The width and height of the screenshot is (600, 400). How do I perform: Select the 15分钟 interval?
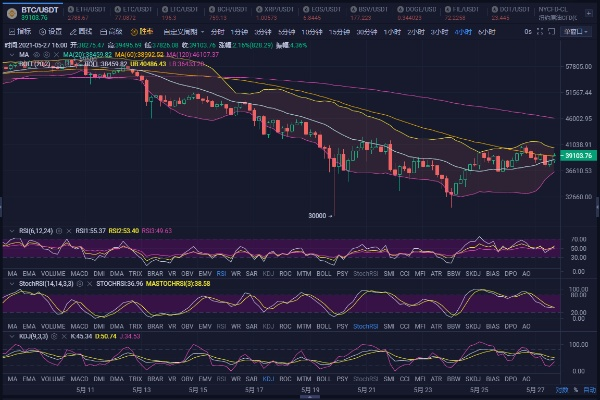click(339, 32)
